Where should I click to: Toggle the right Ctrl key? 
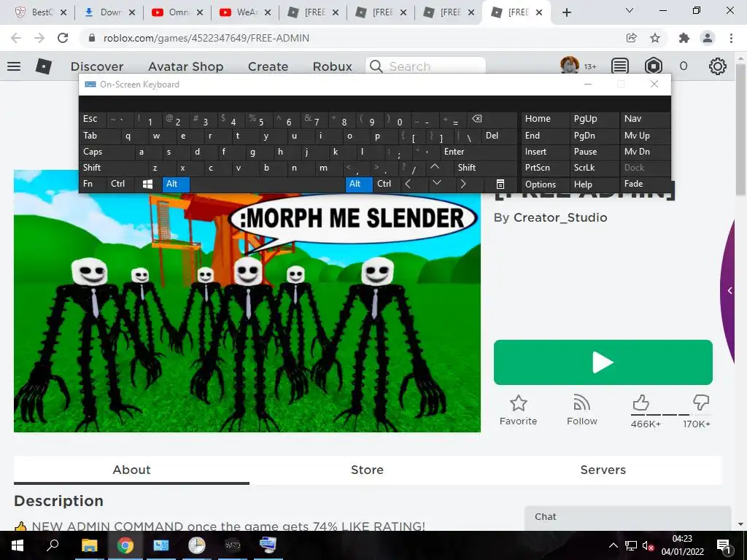coord(387,184)
